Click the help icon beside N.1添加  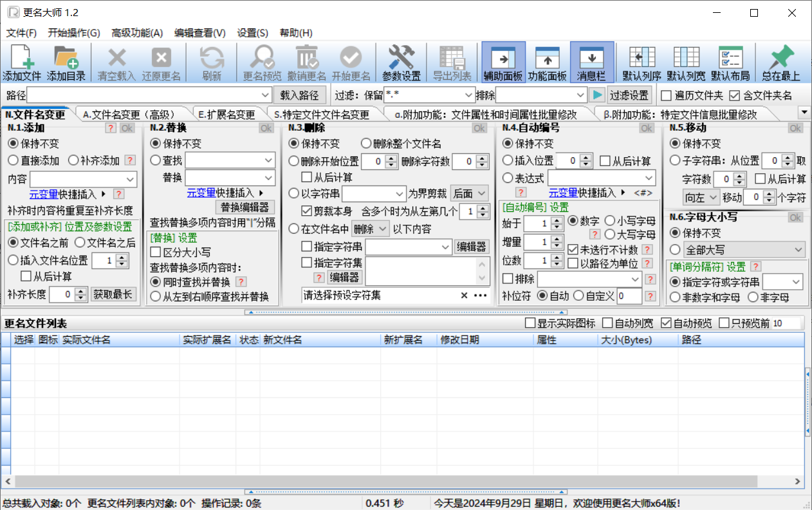(111, 128)
